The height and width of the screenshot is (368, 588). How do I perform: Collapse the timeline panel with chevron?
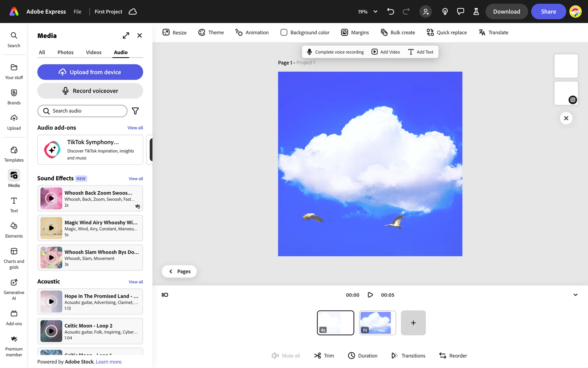click(575, 295)
